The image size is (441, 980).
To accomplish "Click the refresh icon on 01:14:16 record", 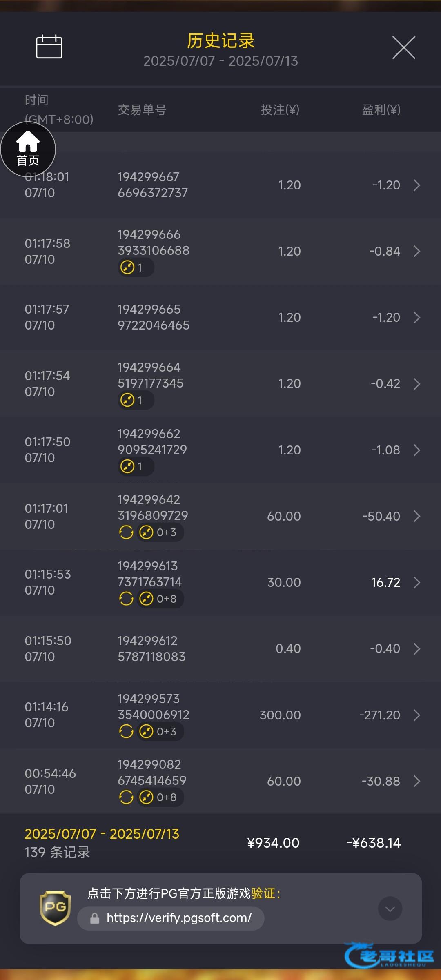I will 126,731.
